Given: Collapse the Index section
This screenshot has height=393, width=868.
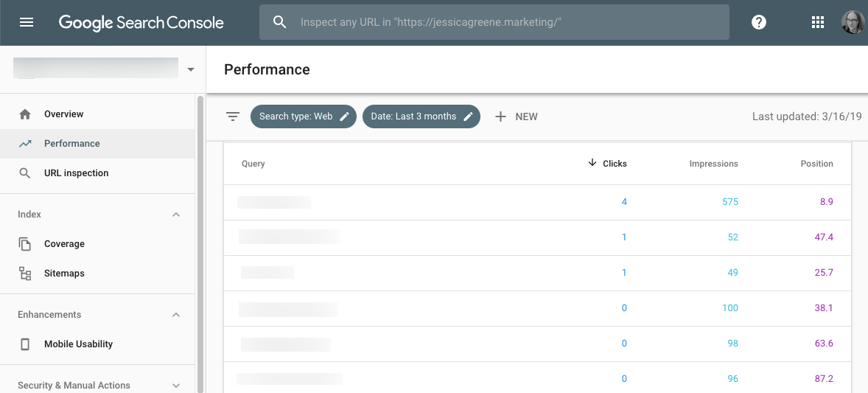Looking at the screenshot, I should (176, 215).
